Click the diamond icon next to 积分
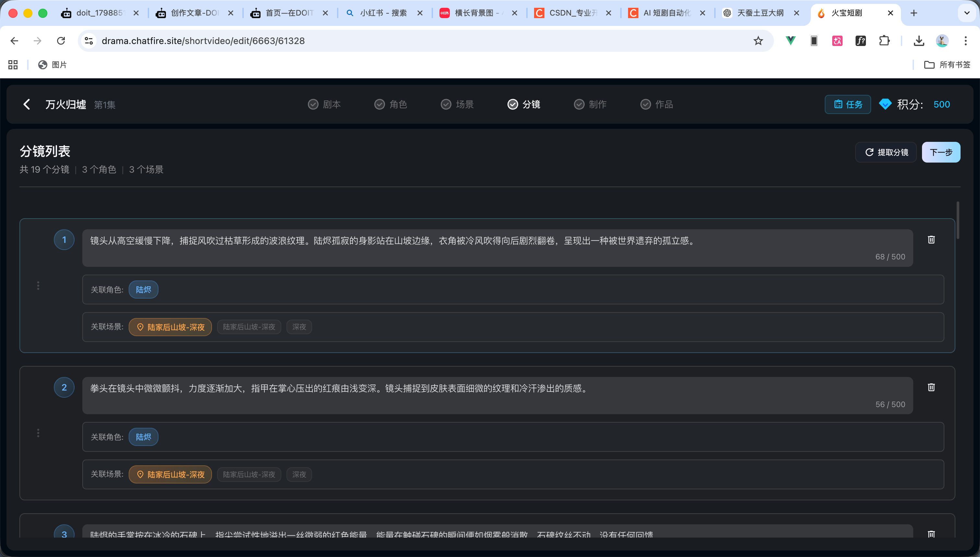This screenshot has width=980, height=557. pos(885,104)
